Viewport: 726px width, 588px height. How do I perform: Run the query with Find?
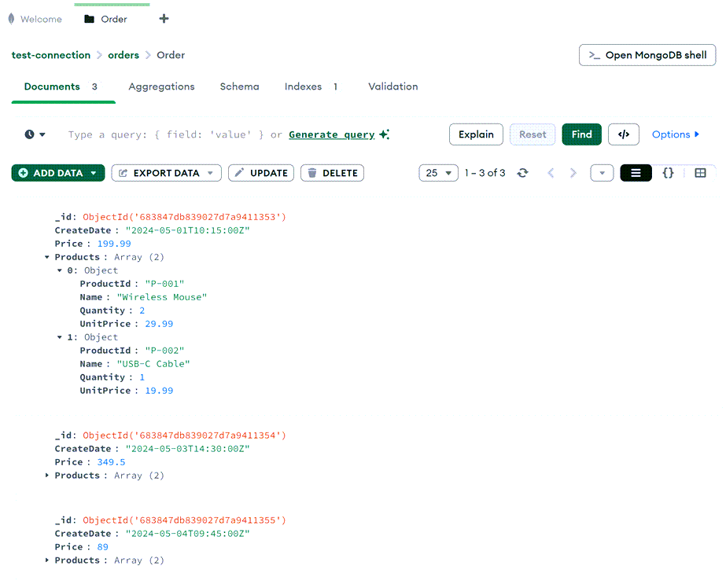tap(581, 134)
